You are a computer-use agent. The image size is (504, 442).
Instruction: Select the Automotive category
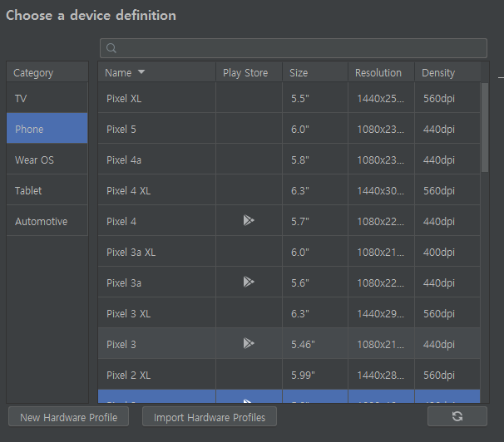(47, 222)
